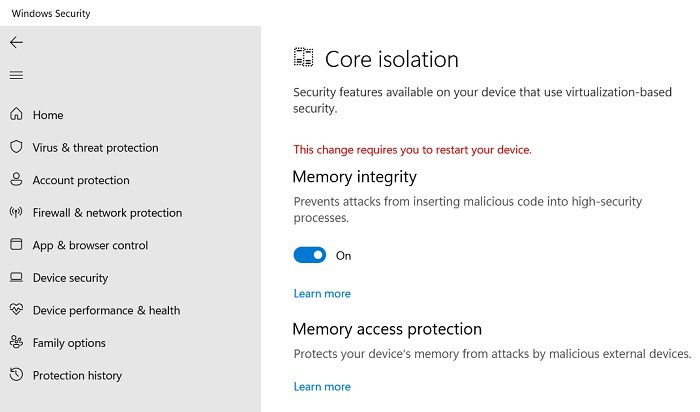Turn off the Memory integrity toggle
Screen dimensions: 700x412
point(310,255)
